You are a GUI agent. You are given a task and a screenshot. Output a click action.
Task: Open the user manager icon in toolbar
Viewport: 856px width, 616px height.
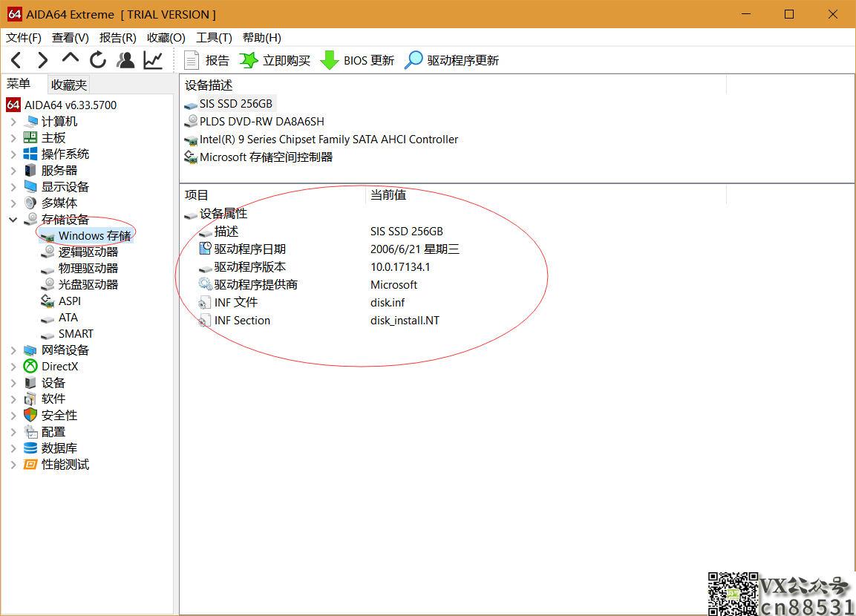pos(125,60)
